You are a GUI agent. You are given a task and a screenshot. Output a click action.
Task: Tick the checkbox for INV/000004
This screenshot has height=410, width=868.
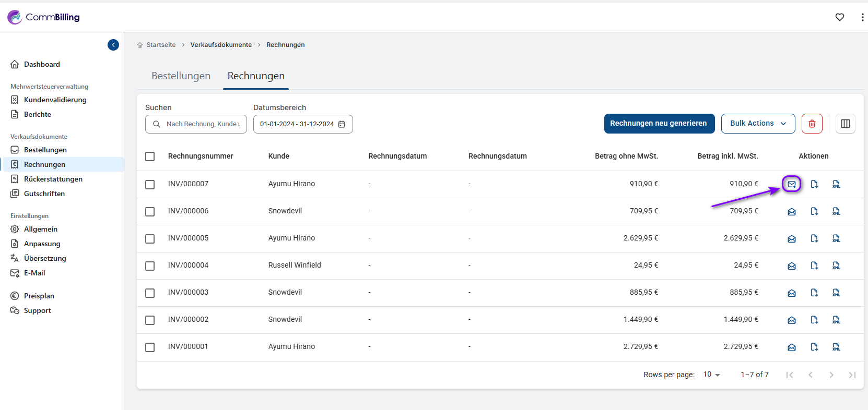pyautogui.click(x=150, y=266)
